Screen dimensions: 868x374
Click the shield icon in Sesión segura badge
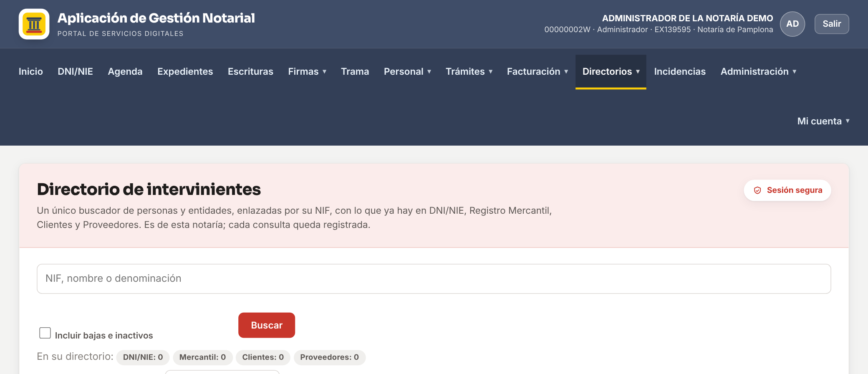757,190
